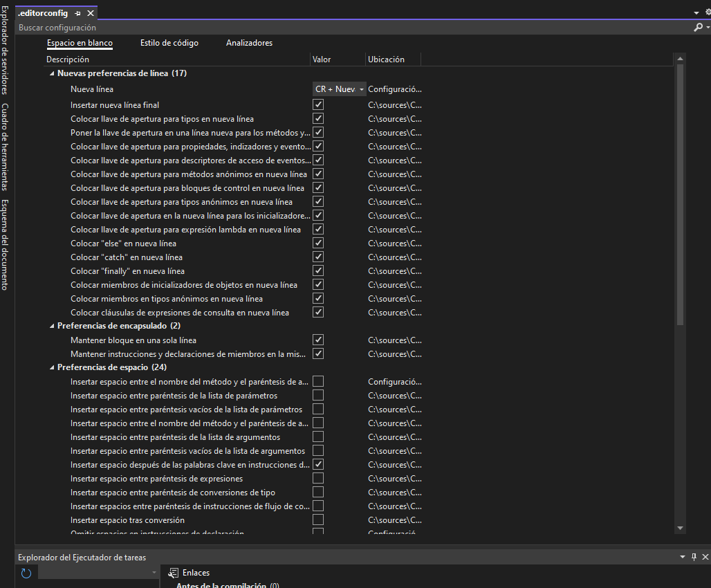Click the refresh icon in Task Runner Explorer
Screen dimensions: 711x588
26,573
